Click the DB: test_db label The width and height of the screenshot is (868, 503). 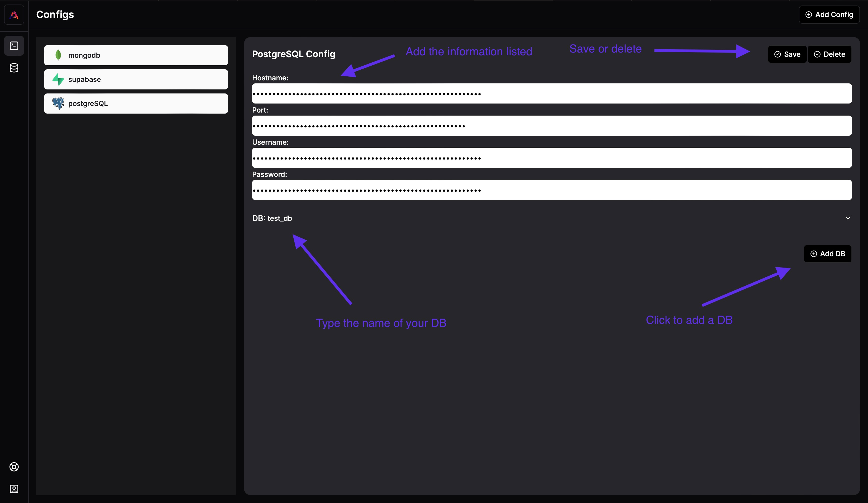pyautogui.click(x=272, y=218)
